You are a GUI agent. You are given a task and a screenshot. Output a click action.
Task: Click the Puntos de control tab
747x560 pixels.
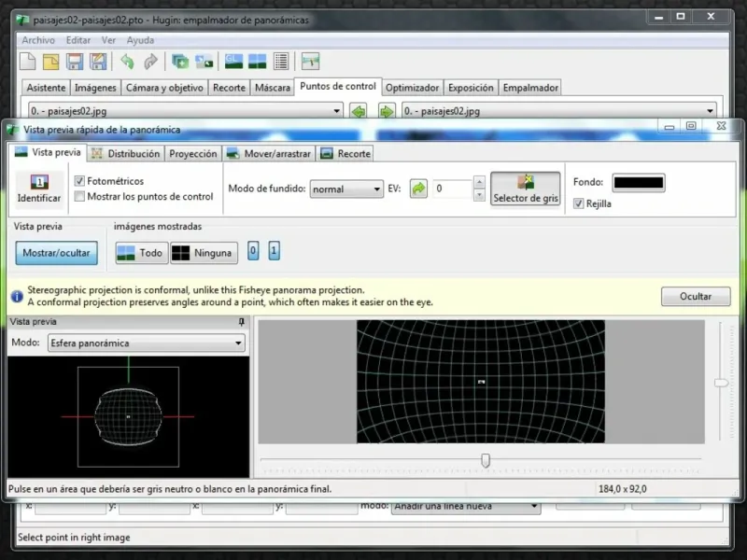(x=338, y=87)
